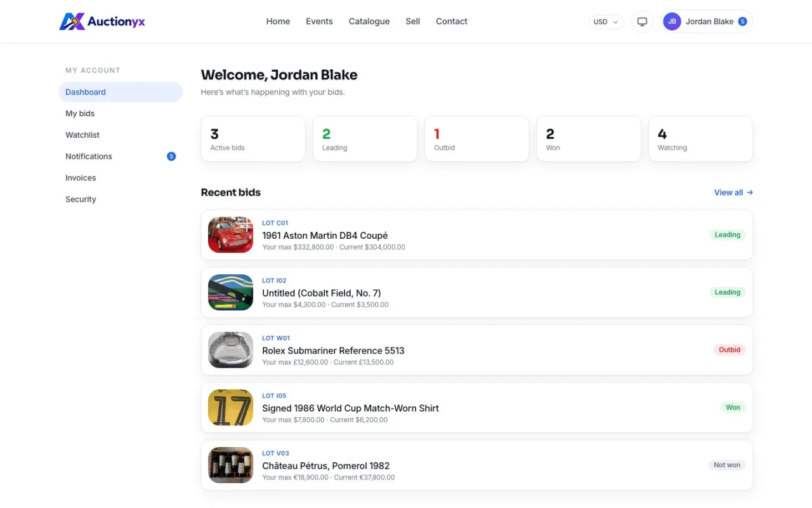Click the Active bids stat card
The image size is (812, 508).
tap(253, 139)
